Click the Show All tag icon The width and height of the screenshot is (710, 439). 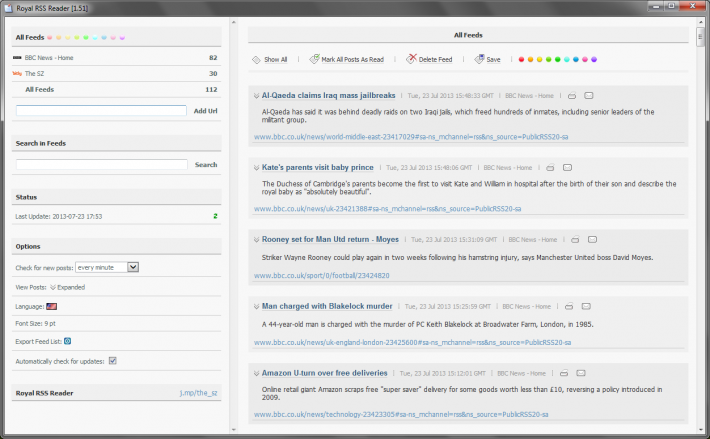(x=256, y=59)
